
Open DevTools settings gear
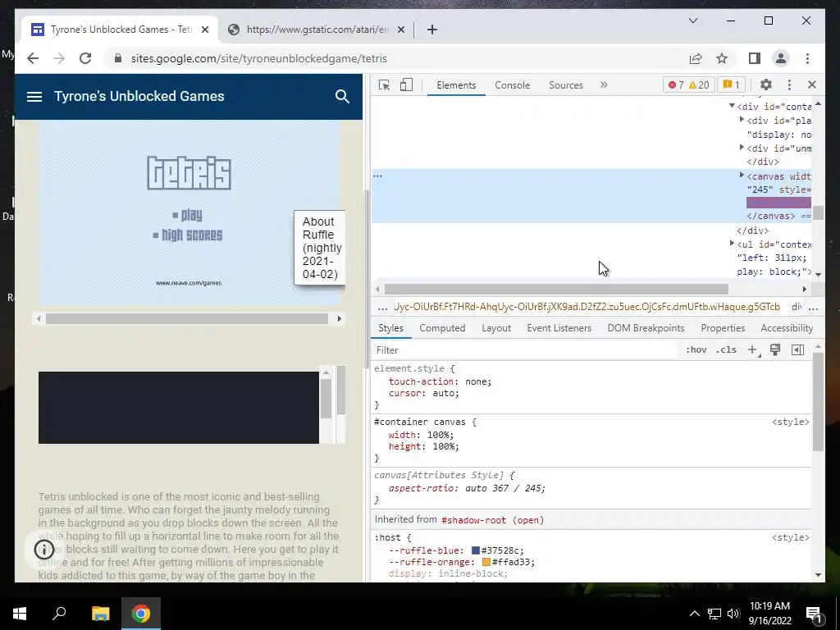point(766,84)
